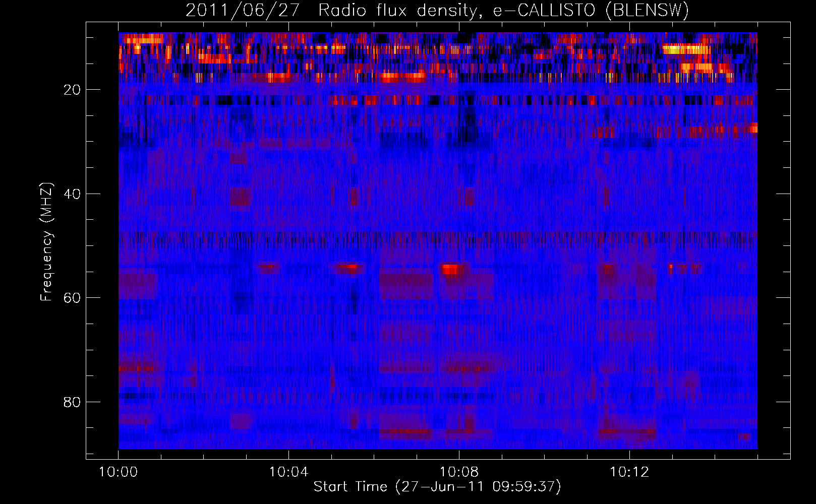Click the 20 MHz frequency tick label
The image size is (816, 504).
tap(72, 90)
